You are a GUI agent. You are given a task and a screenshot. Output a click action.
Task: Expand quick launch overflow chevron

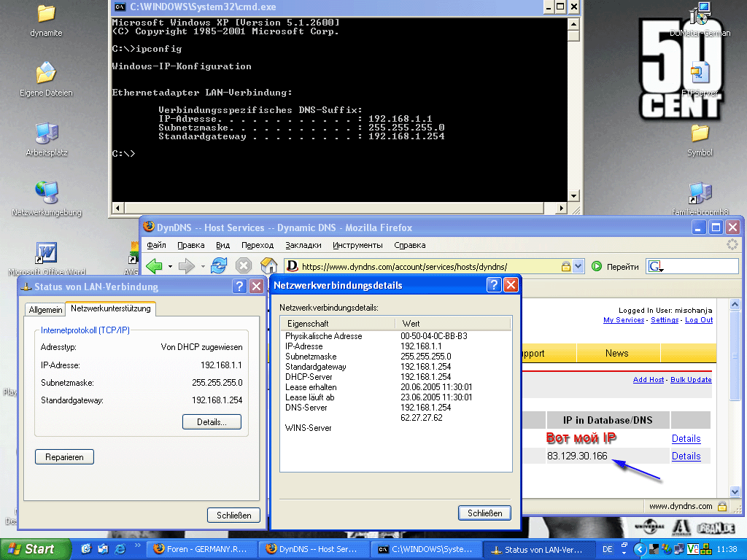(138, 545)
